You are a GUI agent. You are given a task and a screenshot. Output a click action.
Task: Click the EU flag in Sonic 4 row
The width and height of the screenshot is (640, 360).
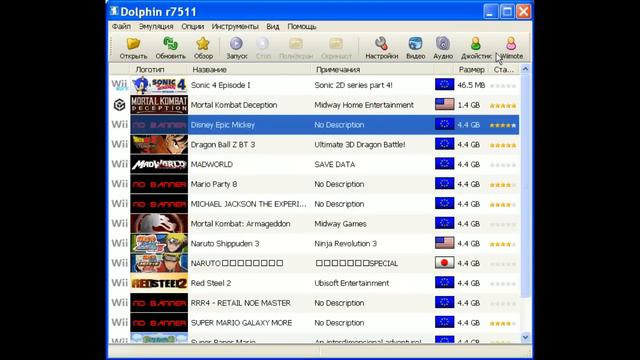point(444,84)
